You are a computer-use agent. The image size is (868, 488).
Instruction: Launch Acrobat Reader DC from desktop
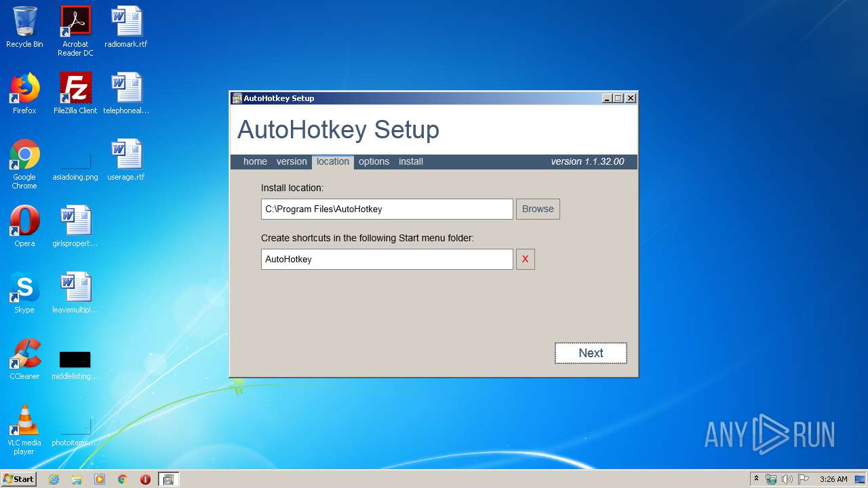click(x=75, y=32)
